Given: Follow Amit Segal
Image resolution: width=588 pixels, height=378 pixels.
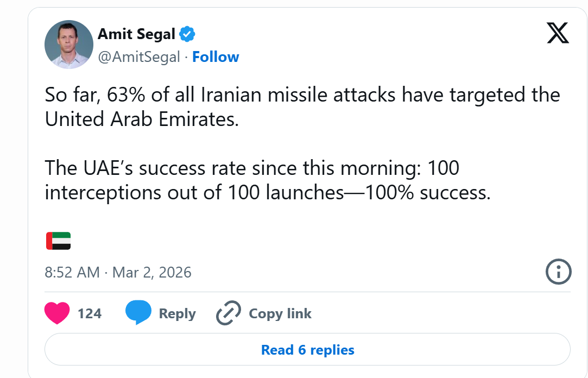Looking at the screenshot, I should [x=216, y=57].
